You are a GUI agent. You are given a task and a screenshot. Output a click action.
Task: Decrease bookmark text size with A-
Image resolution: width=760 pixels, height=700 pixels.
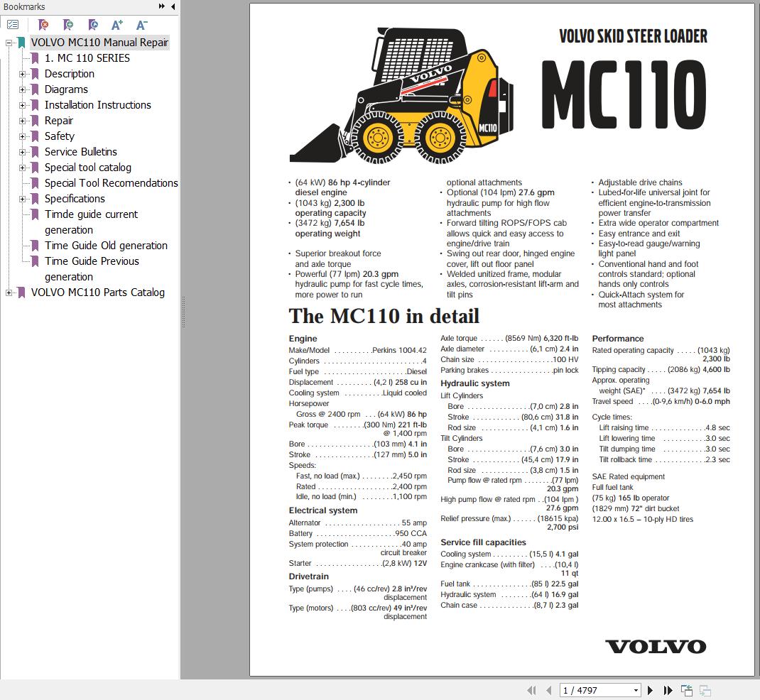(x=141, y=25)
